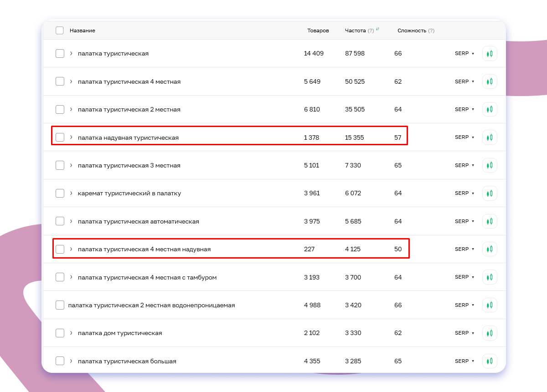Click the 'Название' column header

click(x=83, y=31)
